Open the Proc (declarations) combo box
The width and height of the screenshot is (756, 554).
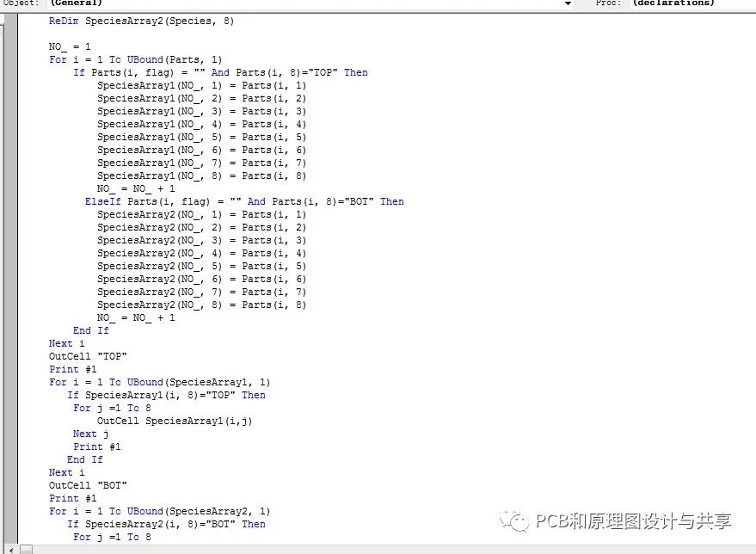point(693,3)
